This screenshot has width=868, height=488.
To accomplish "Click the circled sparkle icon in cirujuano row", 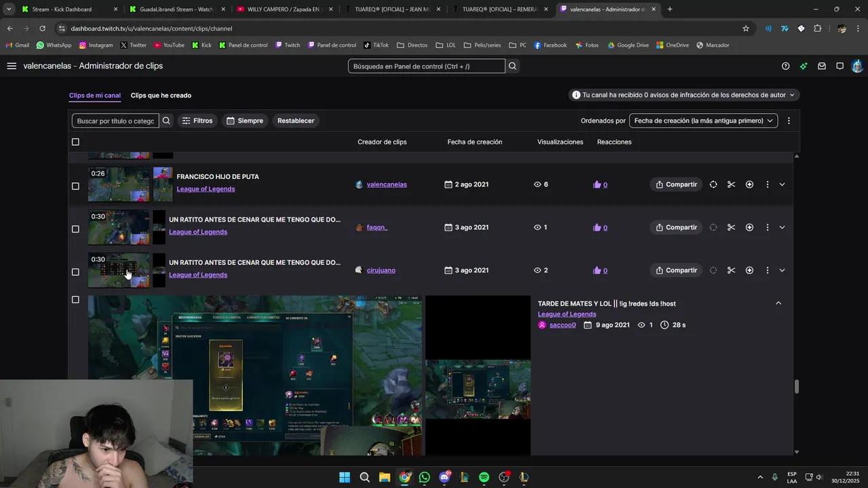I will pyautogui.click(x=749, y=270).
